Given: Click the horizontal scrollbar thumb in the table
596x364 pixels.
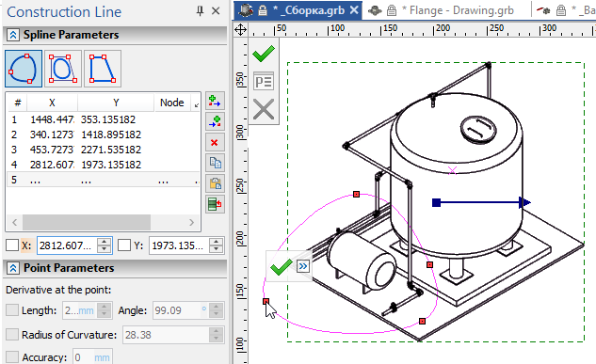Looking at the screenshot, I should (87, 222).
